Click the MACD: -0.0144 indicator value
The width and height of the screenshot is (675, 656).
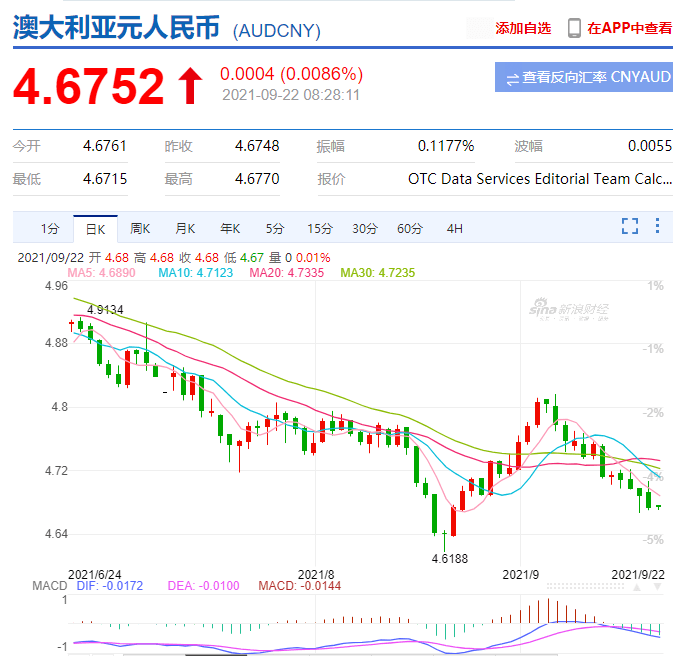click(x=300, y=586)
